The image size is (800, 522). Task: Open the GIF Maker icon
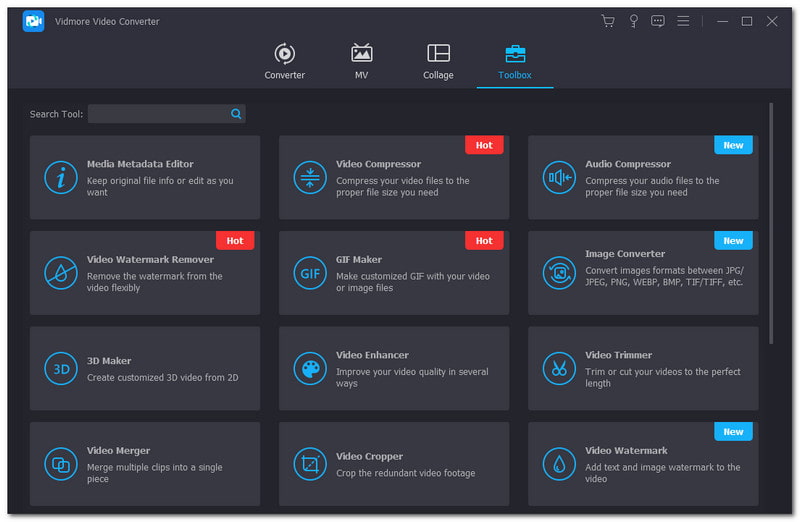pos(310,273)
